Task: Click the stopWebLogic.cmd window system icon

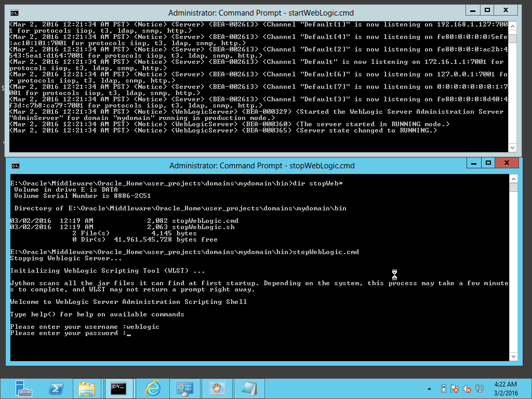Action: [x=16, y=166]
